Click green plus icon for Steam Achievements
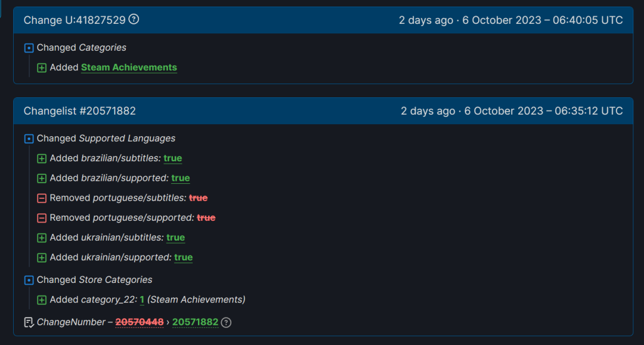644x345 pixels. tap(42, 68)
